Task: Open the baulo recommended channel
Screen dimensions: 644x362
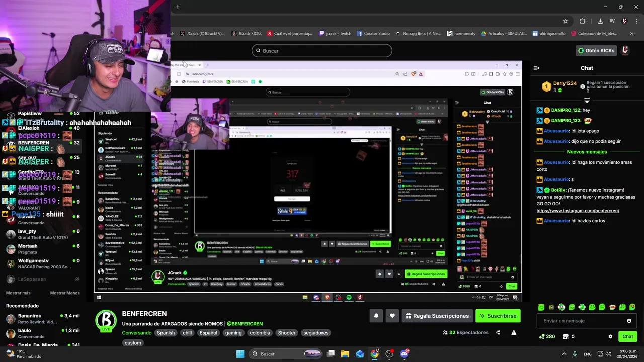Action: pyautogui.click(x=43, y=333)
